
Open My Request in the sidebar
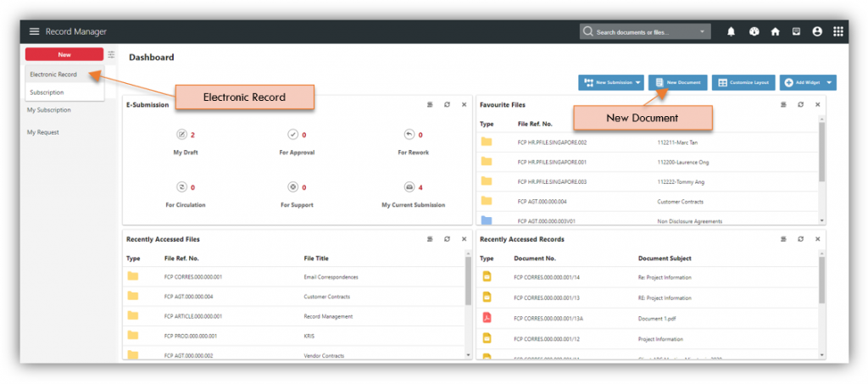tap(43, 132)
